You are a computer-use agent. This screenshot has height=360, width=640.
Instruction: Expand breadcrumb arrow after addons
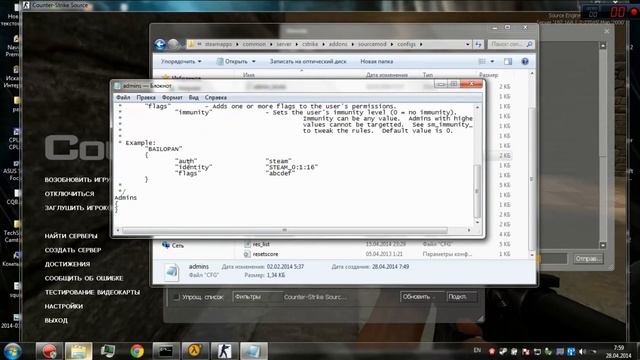coord(353,44)
